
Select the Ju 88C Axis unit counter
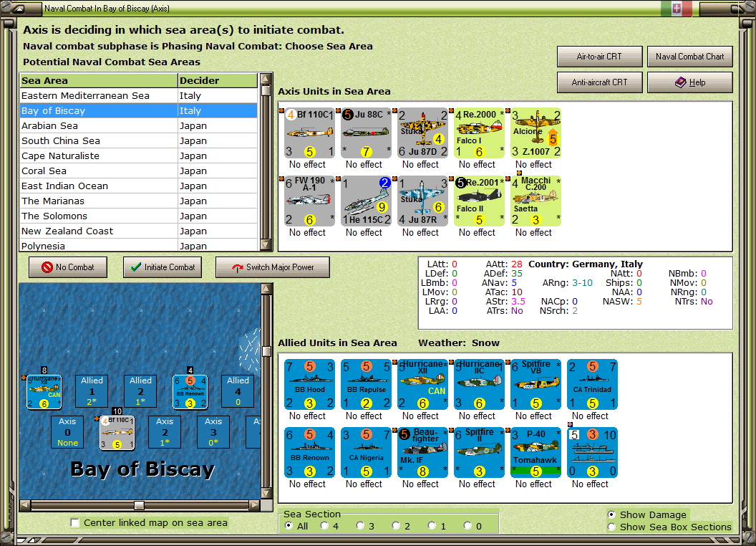(x=366, y=133)
